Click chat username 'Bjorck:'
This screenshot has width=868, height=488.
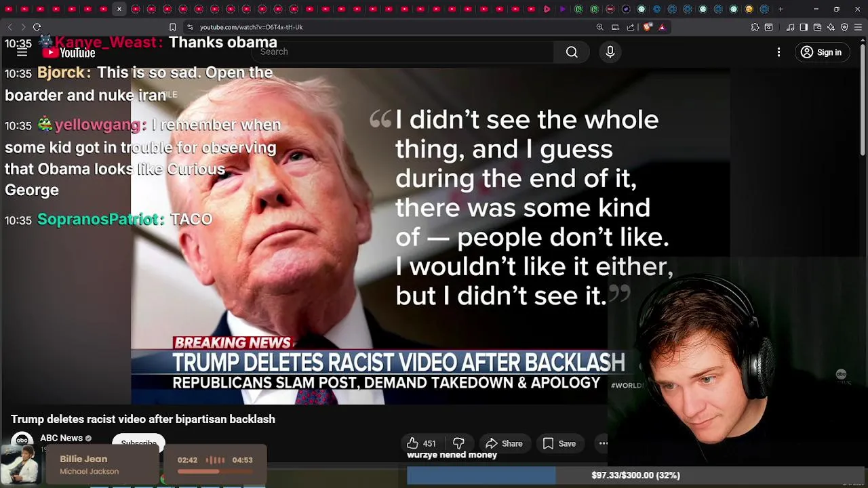point(64,73)
